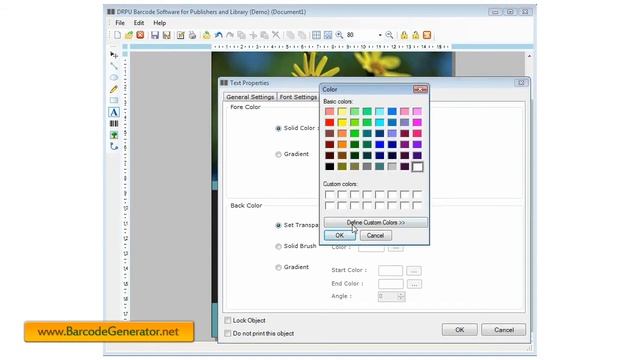640x360 pixels.
Task: Tick the Lock Object checkbox
Action: [x=228, y=320]
